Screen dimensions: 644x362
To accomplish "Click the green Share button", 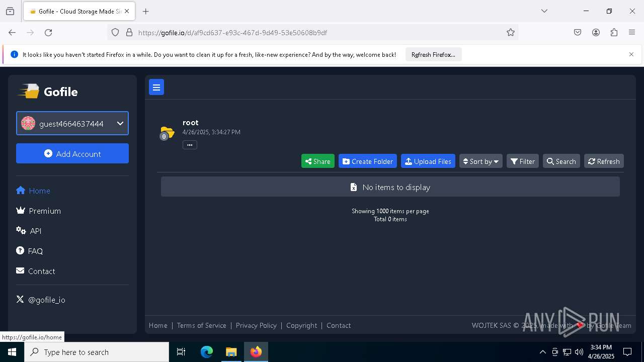I will (x=318, y=161).
